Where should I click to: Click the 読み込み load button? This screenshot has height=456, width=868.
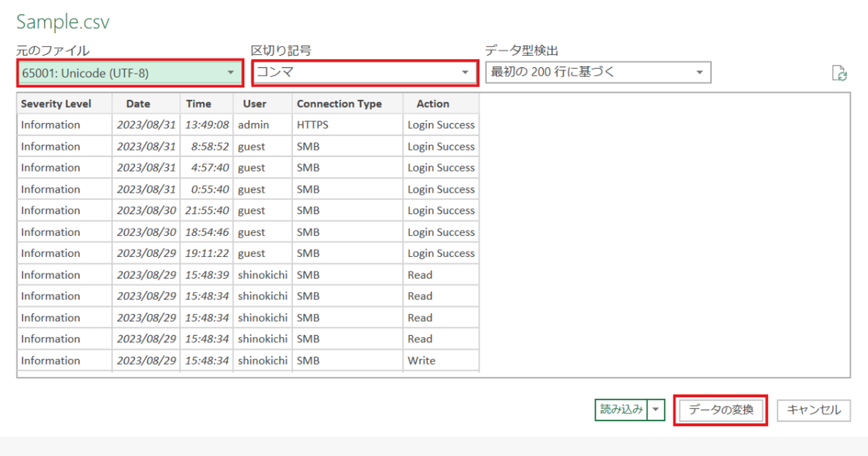point(621,410)
